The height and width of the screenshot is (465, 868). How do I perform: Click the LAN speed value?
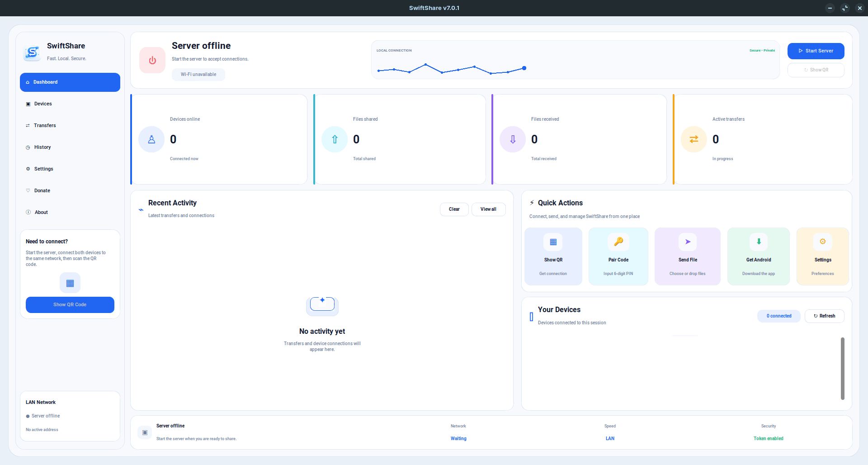(610, 439)
